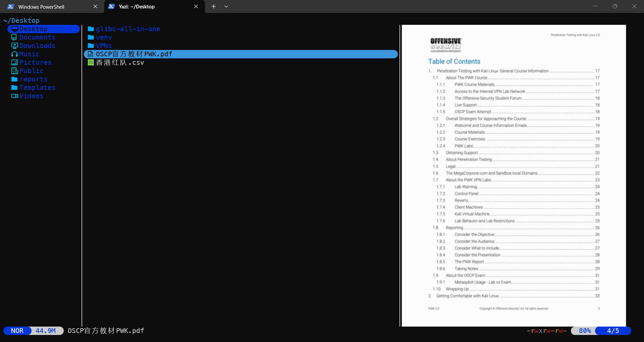This screenshot has height=342, width=644.
Task: Select OSCP官方教材PWK.pdf file row
Action: (x=241, y=54)
